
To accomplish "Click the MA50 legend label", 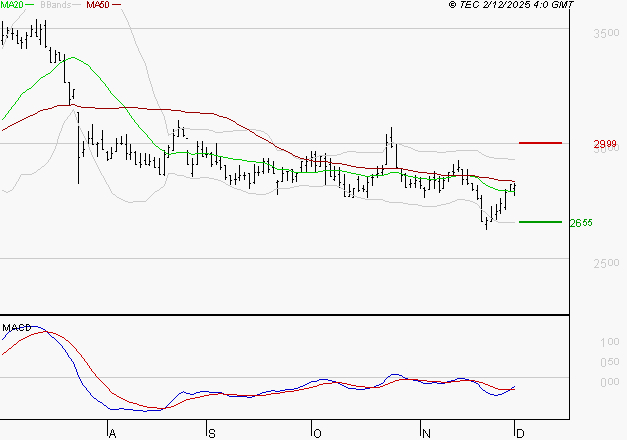I will (x=98, y=5).
